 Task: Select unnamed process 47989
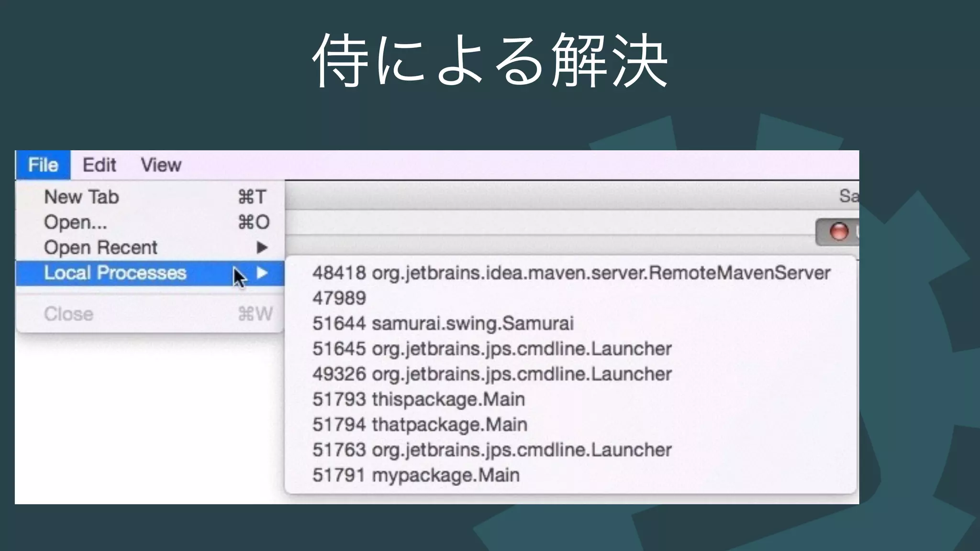339,298
